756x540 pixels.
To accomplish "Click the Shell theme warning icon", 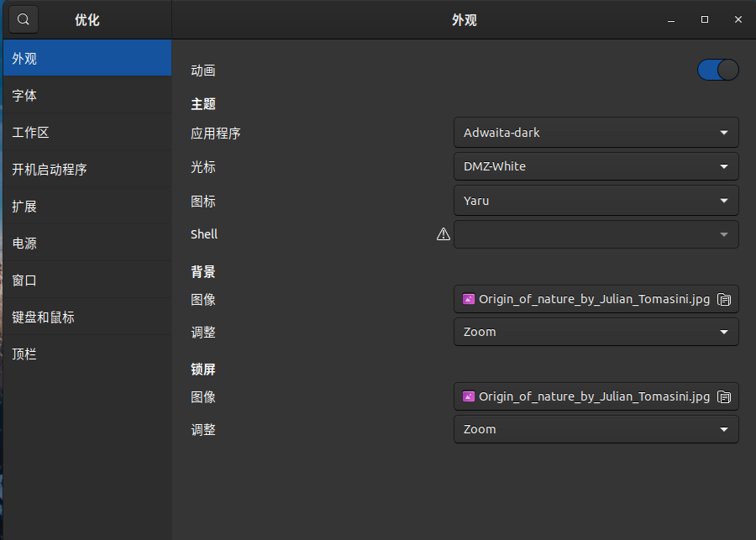I will (444, 234).
